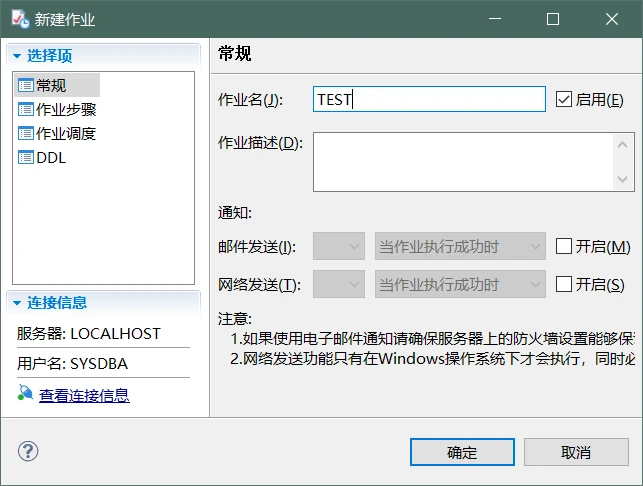Click the 作业名 input field with TEST

429,99
